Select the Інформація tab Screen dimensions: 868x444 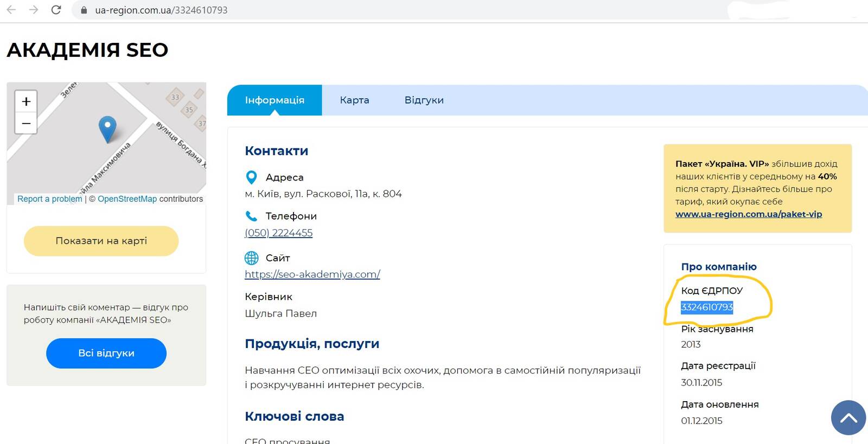pyautogui.click(x=275, y=100)
